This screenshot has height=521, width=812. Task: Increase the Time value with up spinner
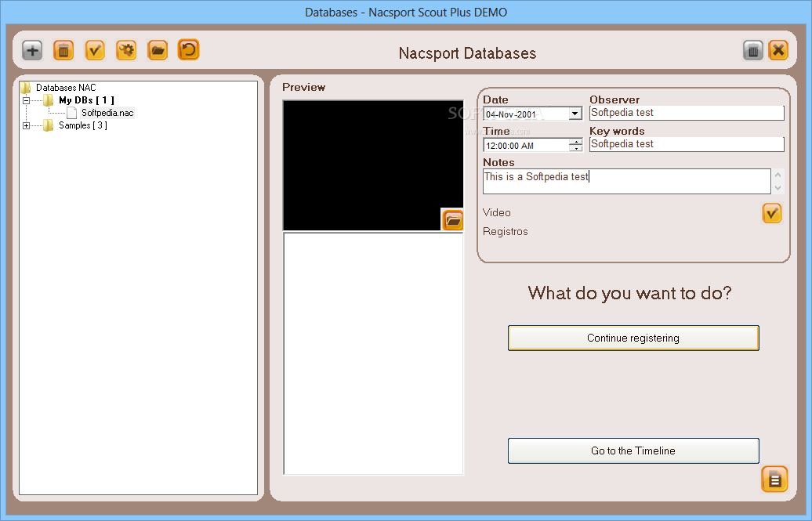coord(576,141)
